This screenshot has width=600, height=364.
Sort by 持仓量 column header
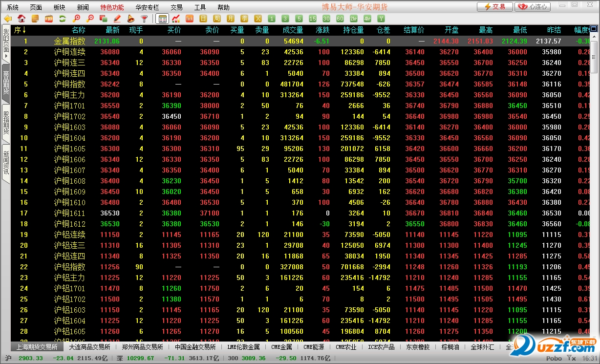pyautogui.click(x=353, y=30)
